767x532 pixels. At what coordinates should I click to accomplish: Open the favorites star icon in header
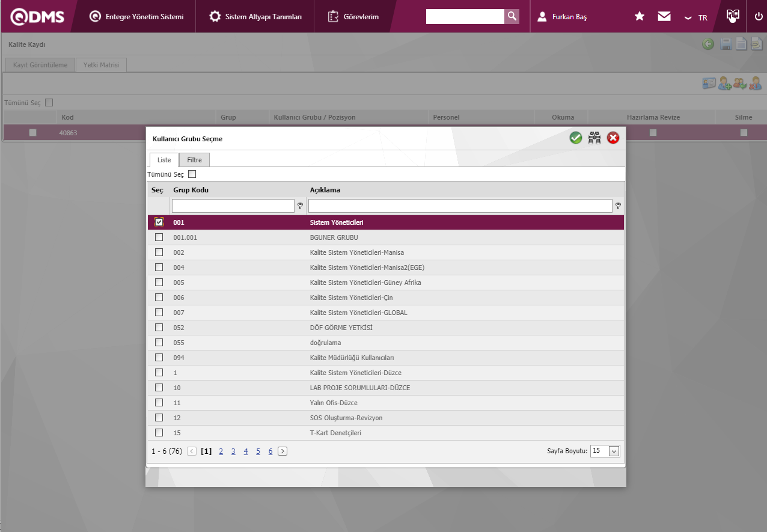640,17
